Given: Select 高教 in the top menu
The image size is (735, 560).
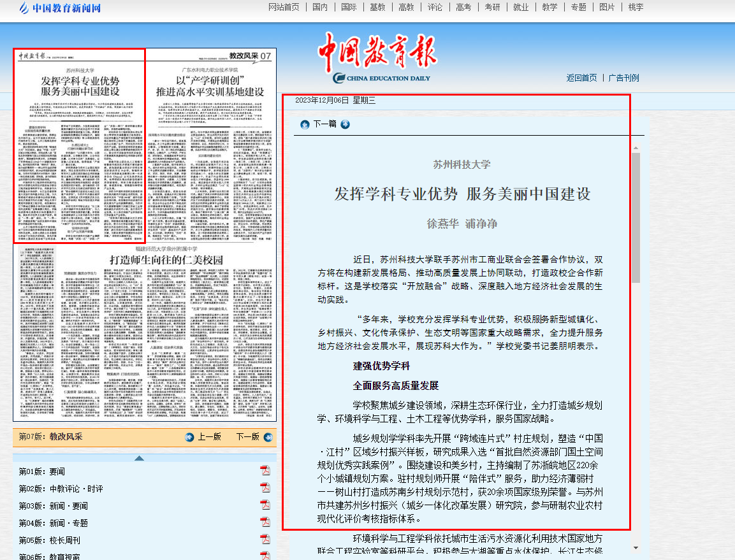Looking at the screenshot, I should (406, 7).
